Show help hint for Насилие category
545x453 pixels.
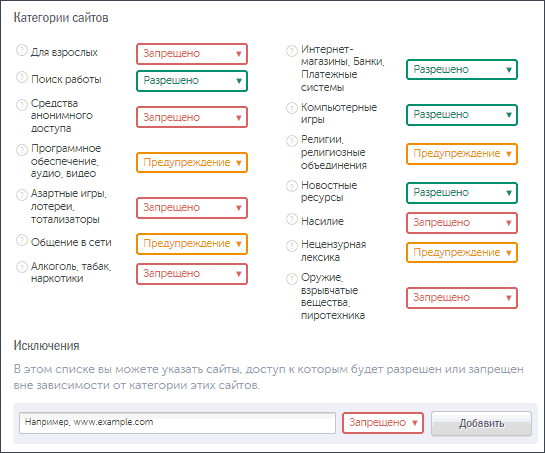point(292,219)
